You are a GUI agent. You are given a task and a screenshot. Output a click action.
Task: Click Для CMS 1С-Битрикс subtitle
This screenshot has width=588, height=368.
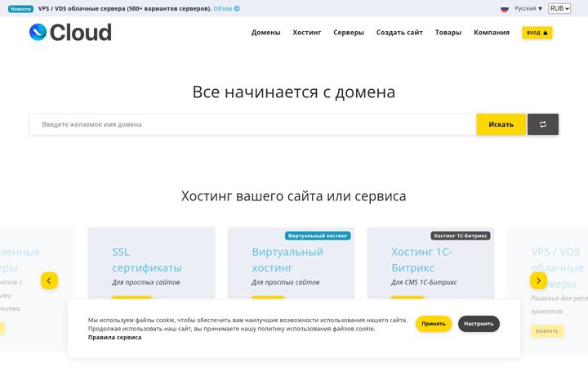[x=424, y=282]
